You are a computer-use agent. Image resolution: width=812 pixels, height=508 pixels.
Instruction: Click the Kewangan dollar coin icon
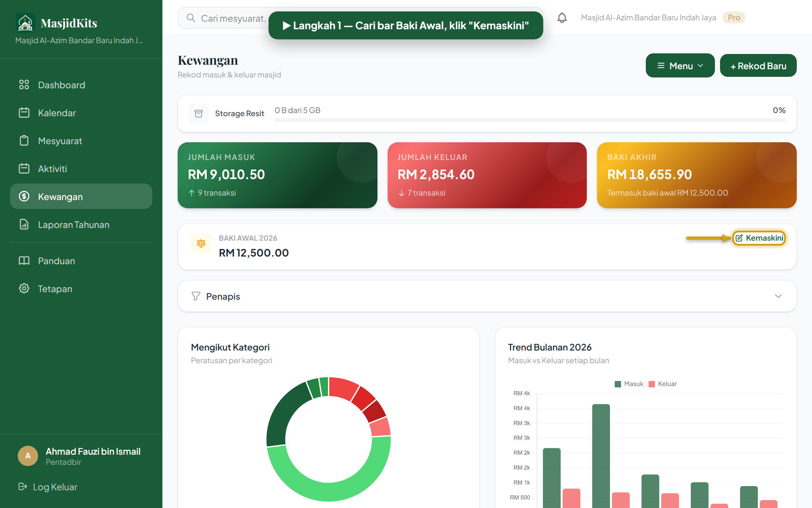(24, 196)
